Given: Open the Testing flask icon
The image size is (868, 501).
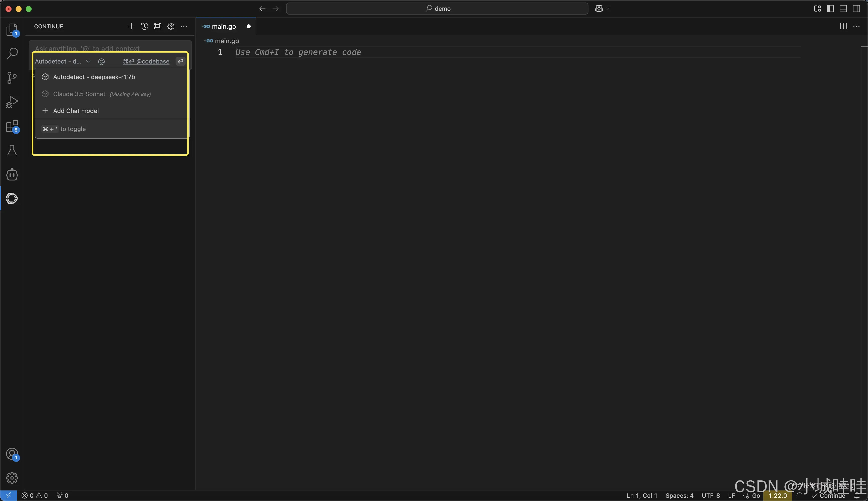Looking at the screenshot, I should point(12,150).
